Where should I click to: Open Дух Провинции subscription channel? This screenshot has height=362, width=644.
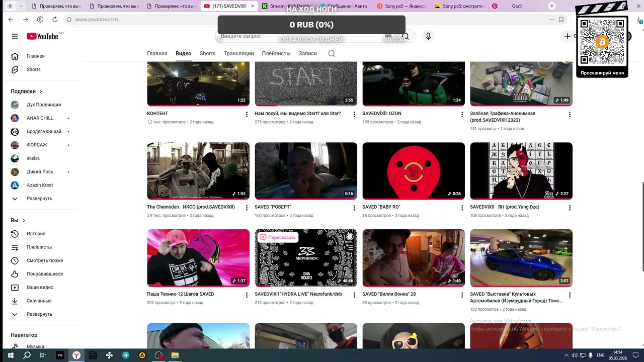point(43,105)
